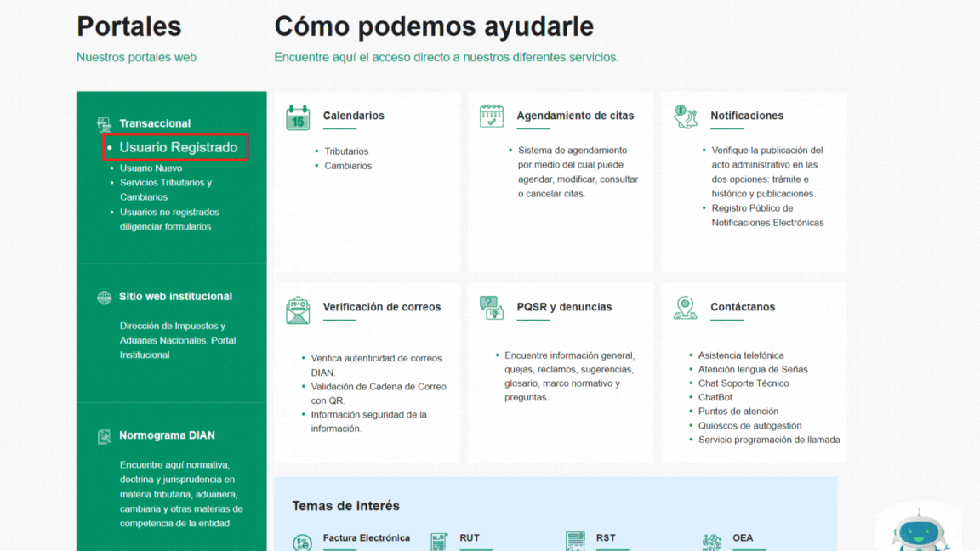Click Encuentre aquí el acceso directo subtitle

click(x=447, y=58)
